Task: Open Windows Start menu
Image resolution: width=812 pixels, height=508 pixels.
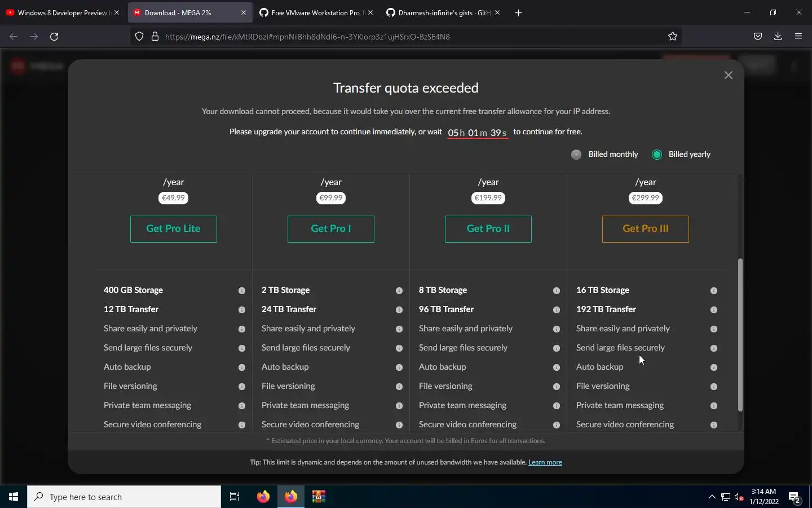Action: tap(14, 497)
